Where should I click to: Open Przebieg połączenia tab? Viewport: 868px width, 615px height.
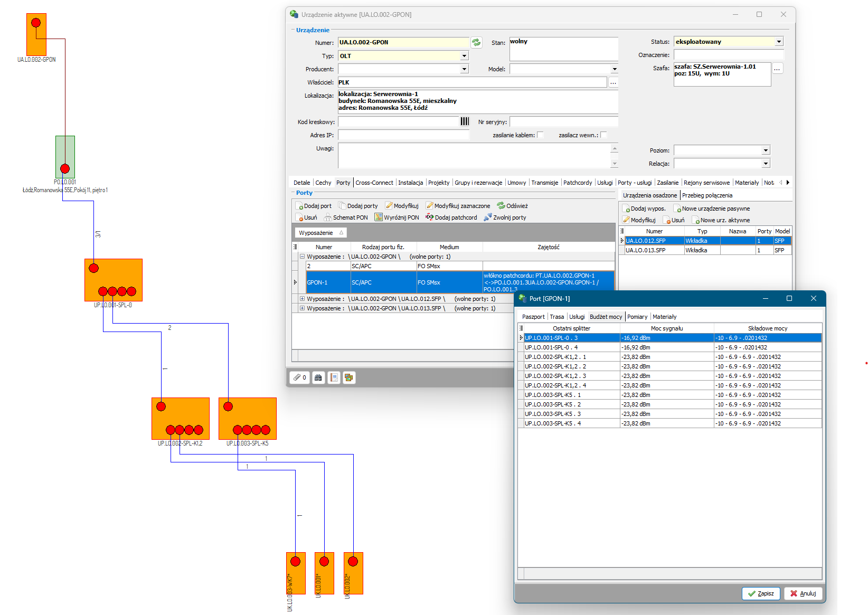click(707, 195)
